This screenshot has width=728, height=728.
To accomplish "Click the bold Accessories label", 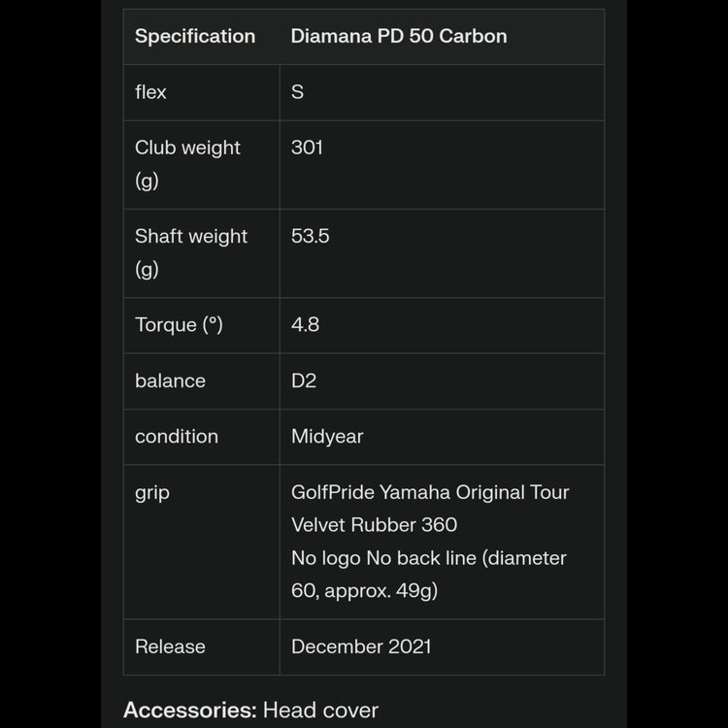I will [189, 711].
